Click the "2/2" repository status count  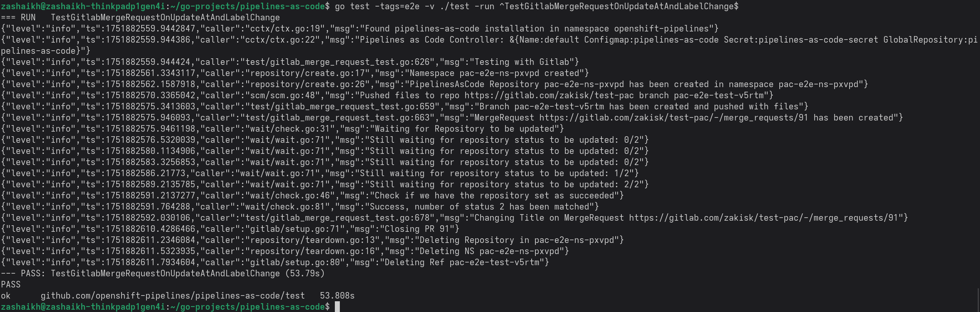[x=632, y=184]
